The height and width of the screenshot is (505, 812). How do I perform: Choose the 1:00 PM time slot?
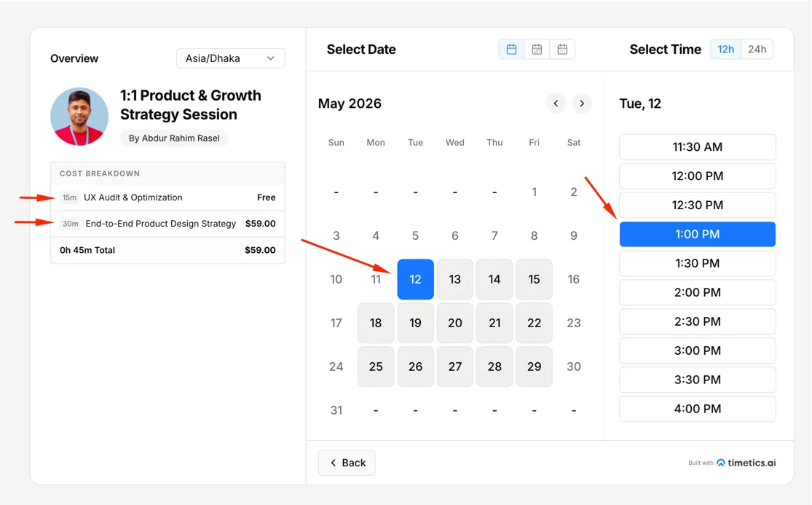pyautogui.click(x=698, y=234)
